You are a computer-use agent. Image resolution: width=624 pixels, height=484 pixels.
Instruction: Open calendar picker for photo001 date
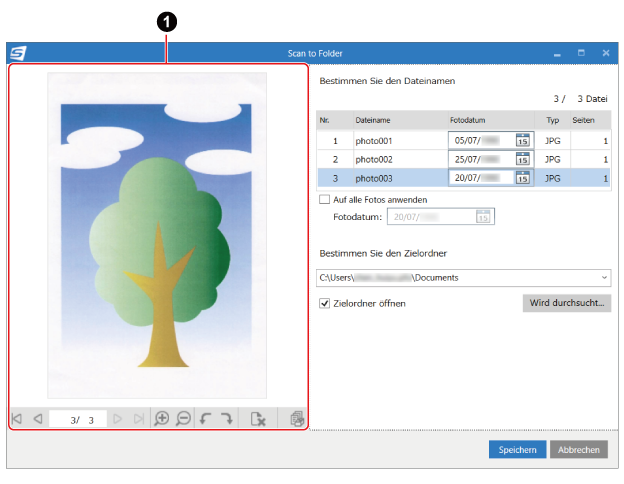523,140
